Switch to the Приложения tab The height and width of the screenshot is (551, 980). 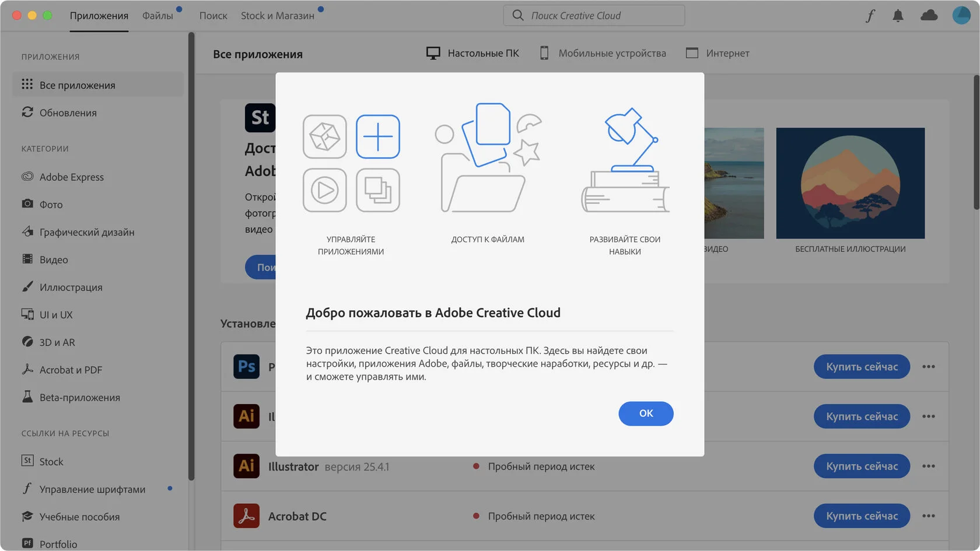[x=99, y=16]
